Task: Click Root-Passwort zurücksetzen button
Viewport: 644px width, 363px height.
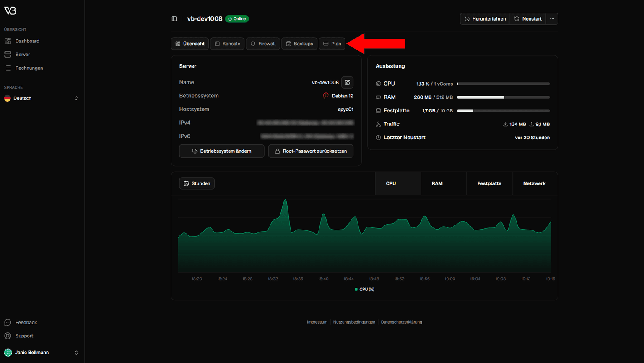Action: [x=311, y=151]
